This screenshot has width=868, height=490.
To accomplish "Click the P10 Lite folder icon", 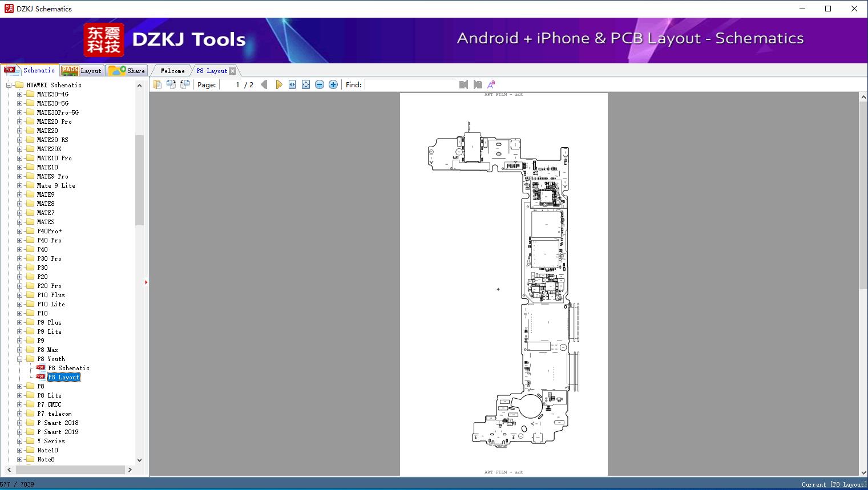I will point(30,304).
